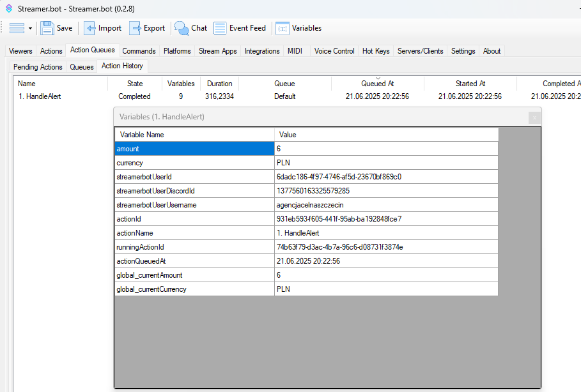Screen dimensions: 581x392
Task: Switch to the Pending Actions sub-tab
Action: click(38, 67)
